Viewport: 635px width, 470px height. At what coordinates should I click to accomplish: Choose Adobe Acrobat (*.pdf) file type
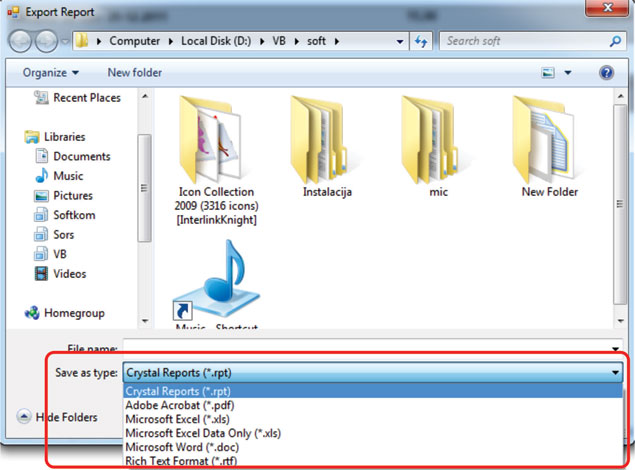pyautogui.click(x=373, y=405)
